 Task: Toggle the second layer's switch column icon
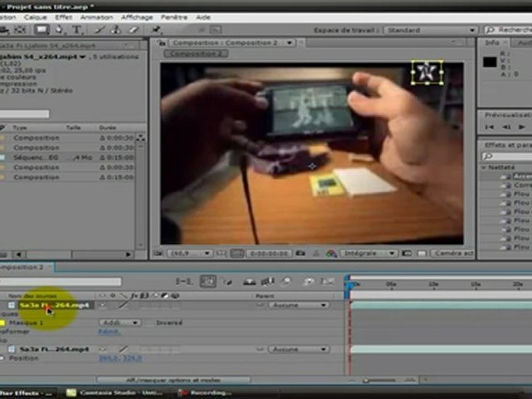click(102, 349)
